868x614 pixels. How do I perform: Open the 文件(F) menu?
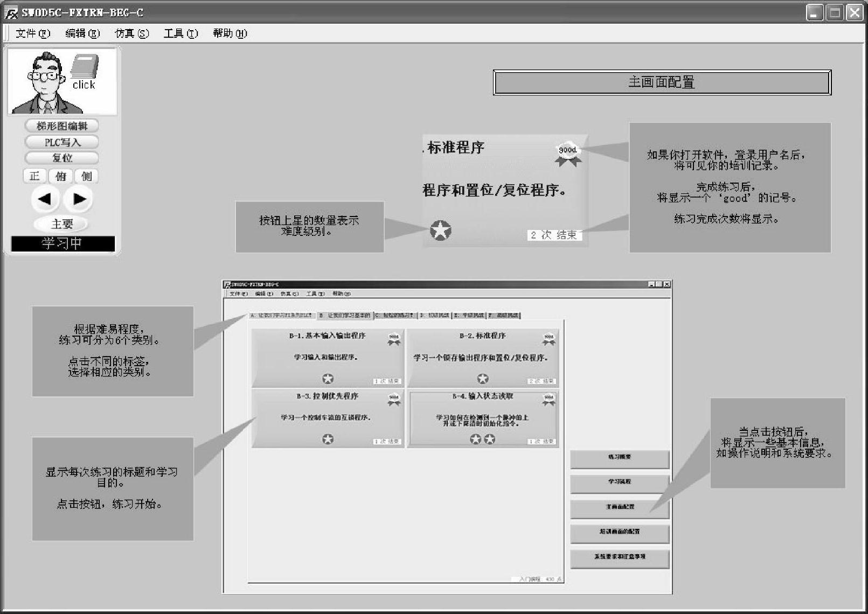33,33
